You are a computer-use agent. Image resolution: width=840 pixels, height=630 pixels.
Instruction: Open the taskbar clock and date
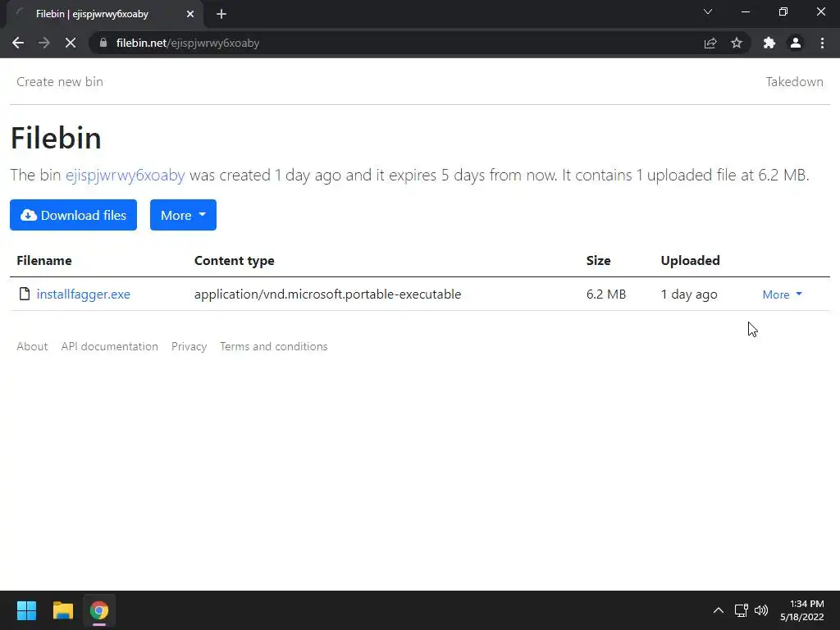[802, 610]
